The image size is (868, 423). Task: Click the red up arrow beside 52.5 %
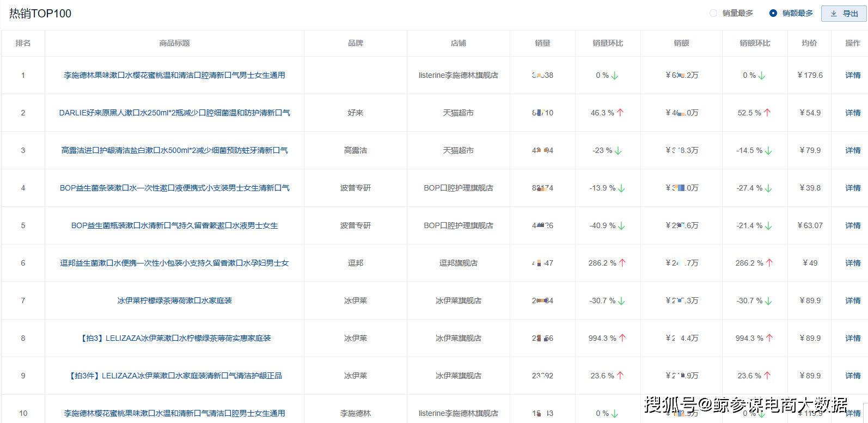click(767, 113)
